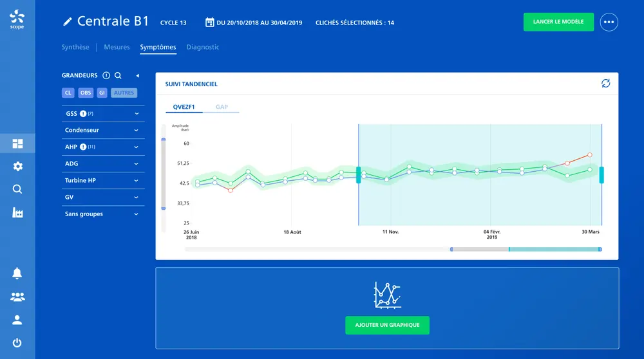This screenshot has height=359, width=644.
Task: Open notifications bell icon
Action: click(17, 273)
